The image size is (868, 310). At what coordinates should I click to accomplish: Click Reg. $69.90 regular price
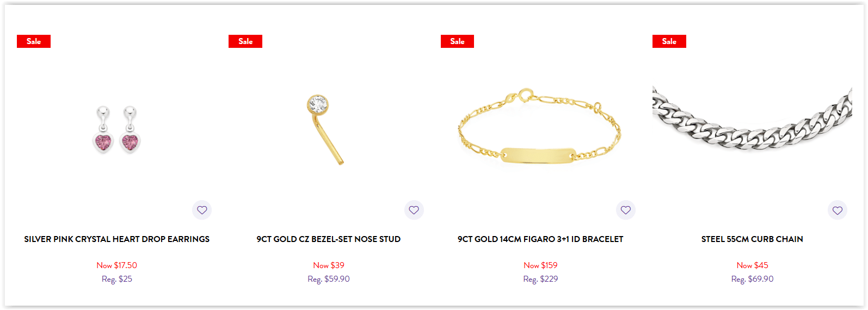(x=752, y=279)
